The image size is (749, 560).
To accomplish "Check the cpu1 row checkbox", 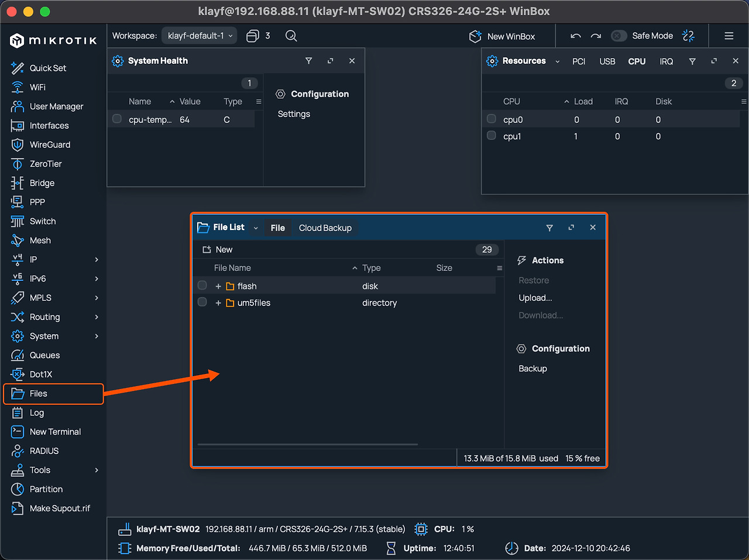I will coord(492,136).
